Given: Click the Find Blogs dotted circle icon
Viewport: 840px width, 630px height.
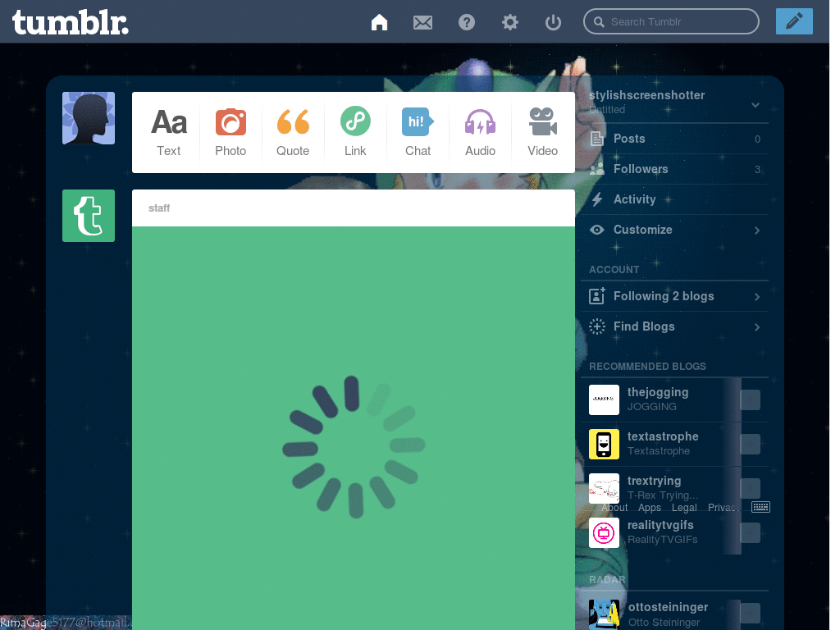Looking at the screenshot, I should coord(597,326).
